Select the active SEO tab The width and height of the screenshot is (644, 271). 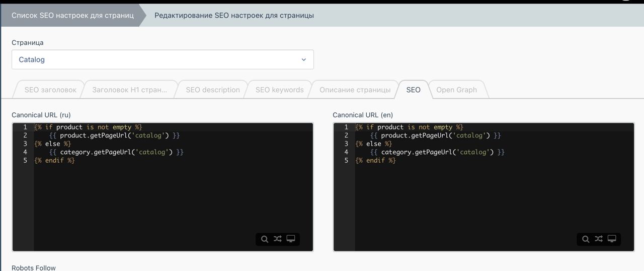(413, 90)
